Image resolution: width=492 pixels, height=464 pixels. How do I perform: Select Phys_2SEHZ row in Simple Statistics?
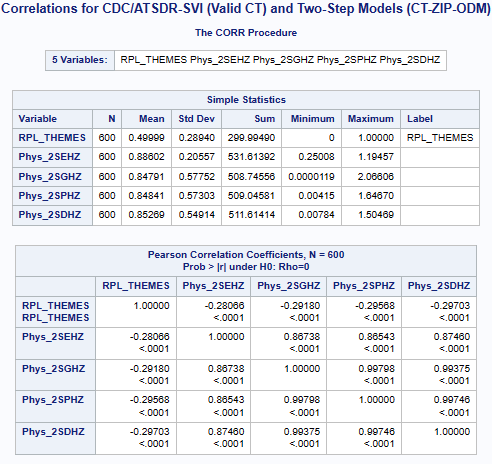246,157
